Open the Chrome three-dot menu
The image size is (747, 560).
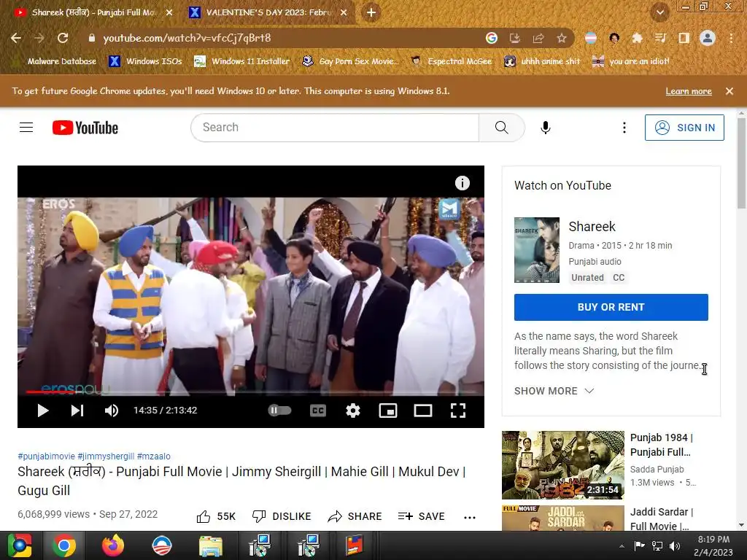coord(731,38)
